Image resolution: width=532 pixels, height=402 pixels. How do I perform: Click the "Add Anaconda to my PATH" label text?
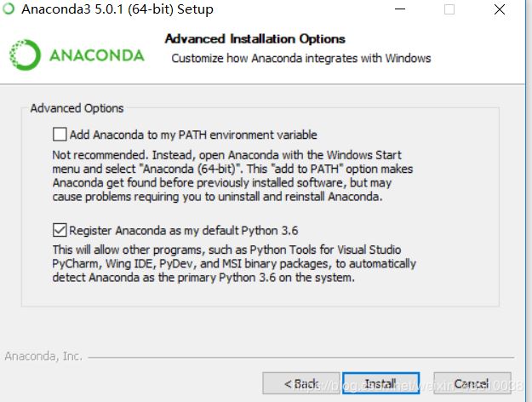(193, 135)
